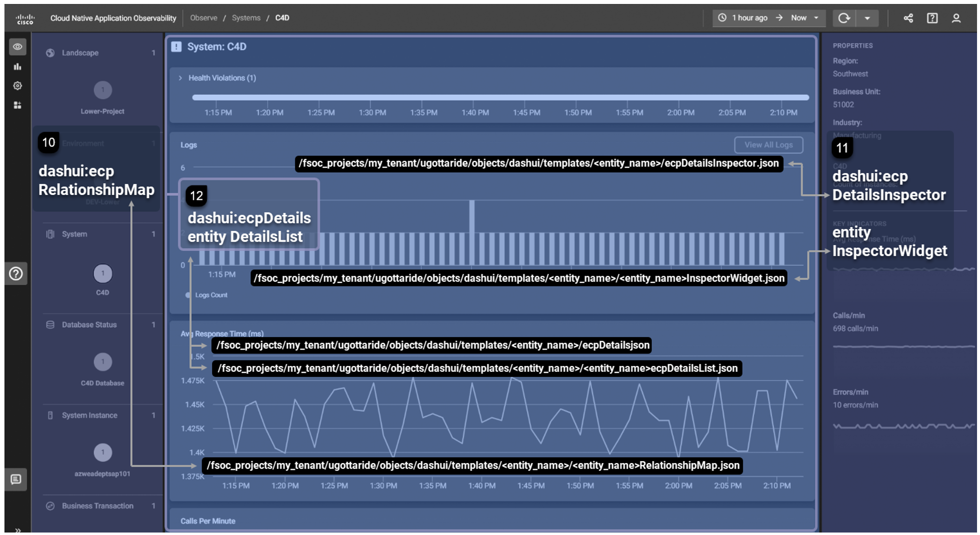Open the time range selector dropdown

pos(768,18)
